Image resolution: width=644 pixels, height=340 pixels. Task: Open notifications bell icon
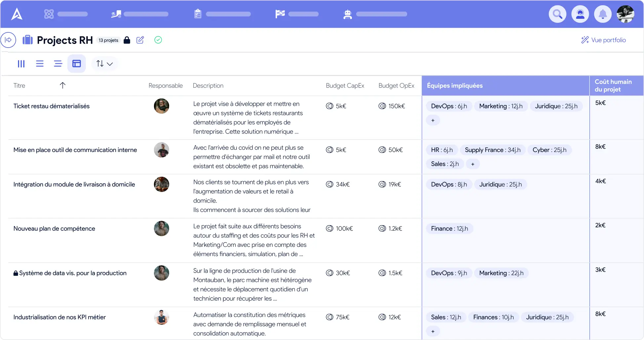[603, 14]
